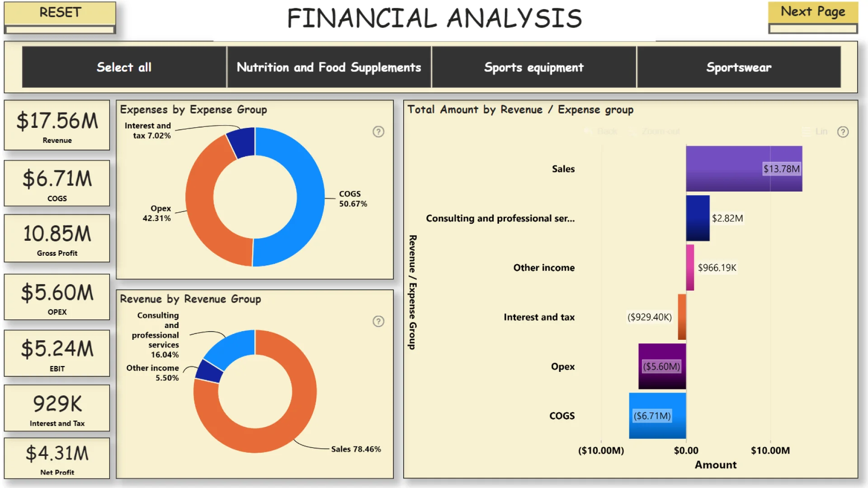Viewport: 868px width, 488px height.
Task: Click the 'Opex 42.31%' donut label
Action: 157,213
